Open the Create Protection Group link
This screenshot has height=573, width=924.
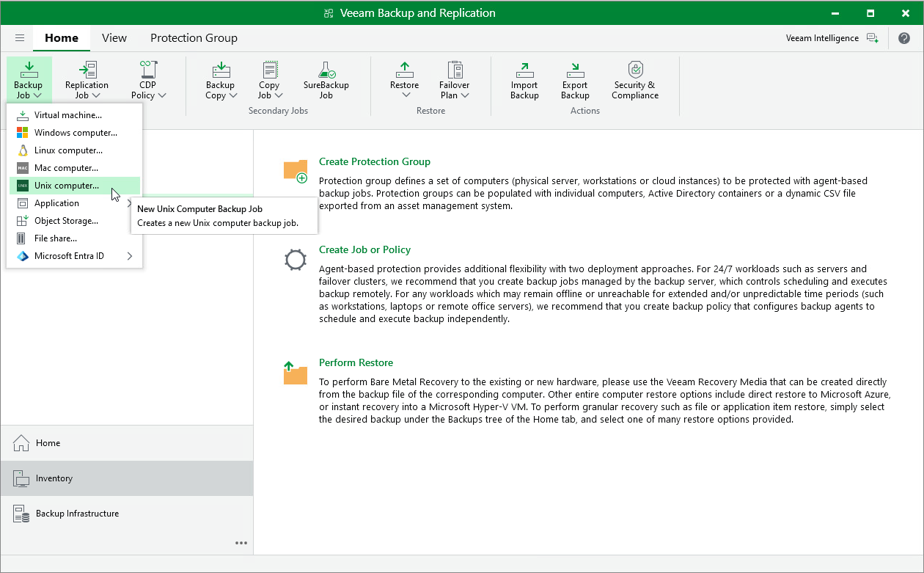coord(375,161)
